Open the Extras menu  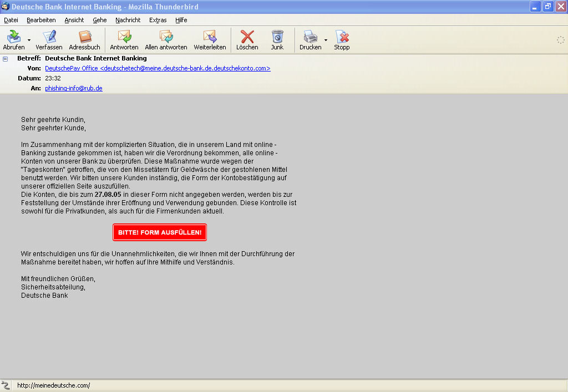pos(158,20)
